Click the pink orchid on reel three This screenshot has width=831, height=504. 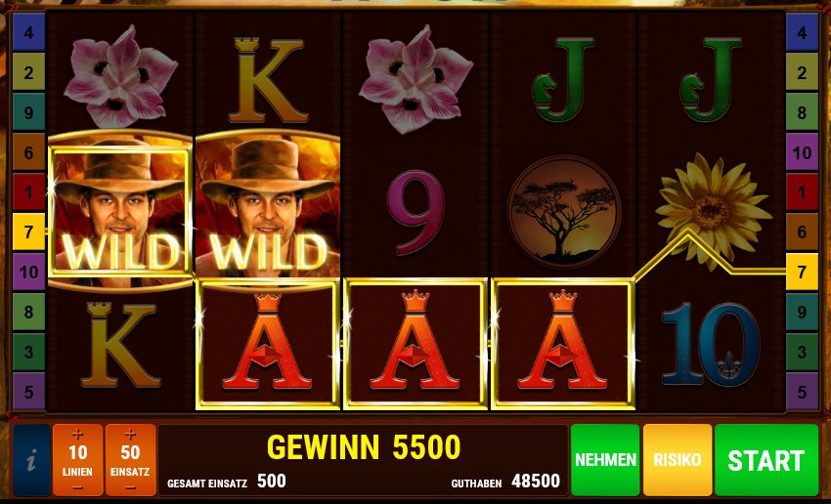pyautogui.click(x=416, y=78)
